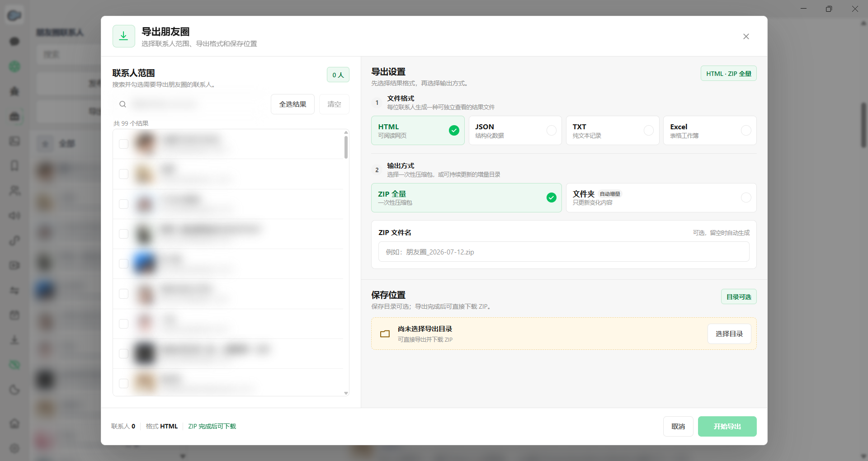Choose TXT 纯文本记录 as file format

(x=612, y=131)
